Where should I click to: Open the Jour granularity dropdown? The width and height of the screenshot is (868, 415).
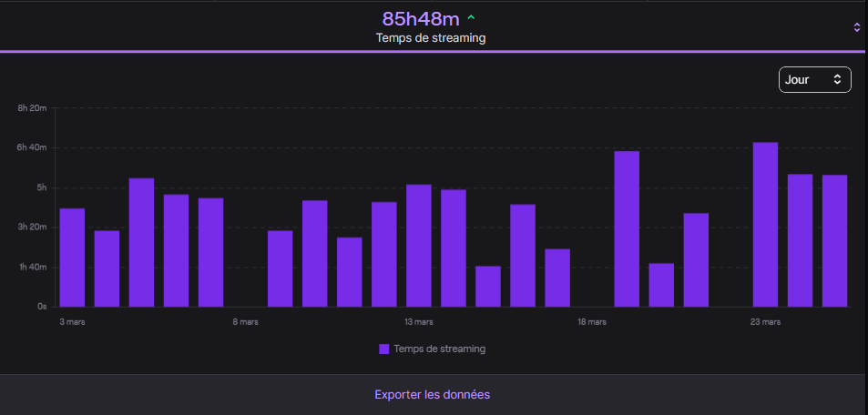pos(814,80)
